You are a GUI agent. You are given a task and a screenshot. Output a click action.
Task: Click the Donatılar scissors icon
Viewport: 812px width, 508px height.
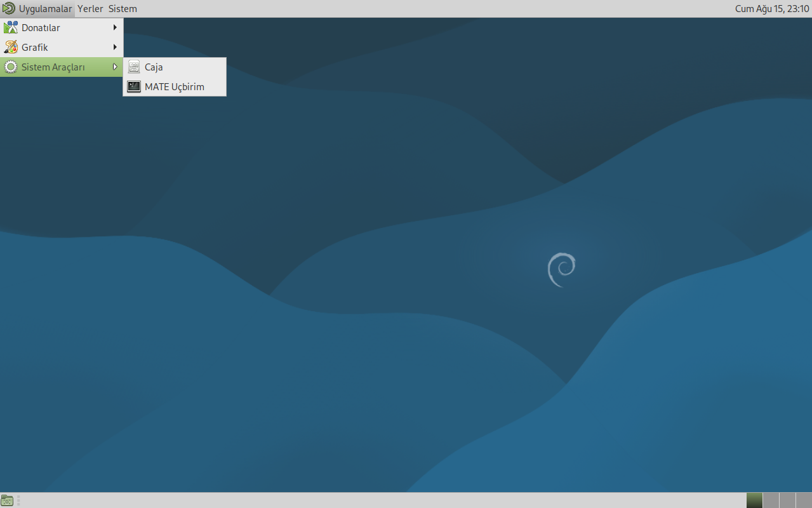[x=11, y=28]
